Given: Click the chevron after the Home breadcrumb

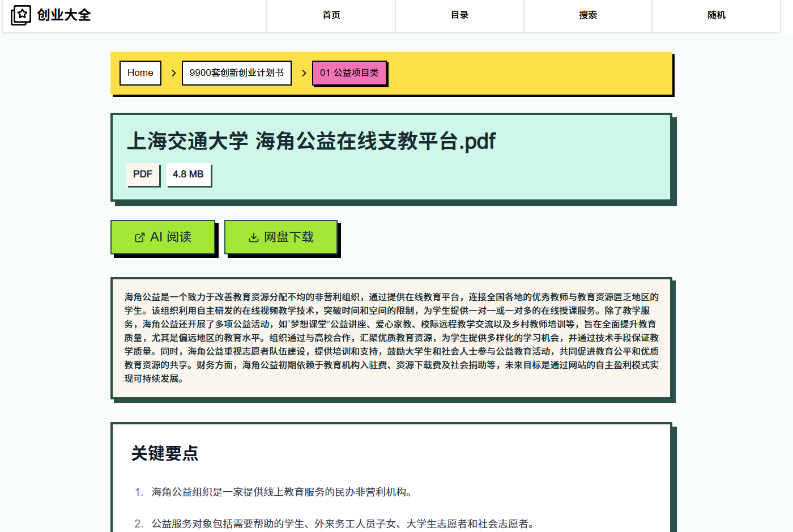Looking at the screenshot, I should coord(173,73).
